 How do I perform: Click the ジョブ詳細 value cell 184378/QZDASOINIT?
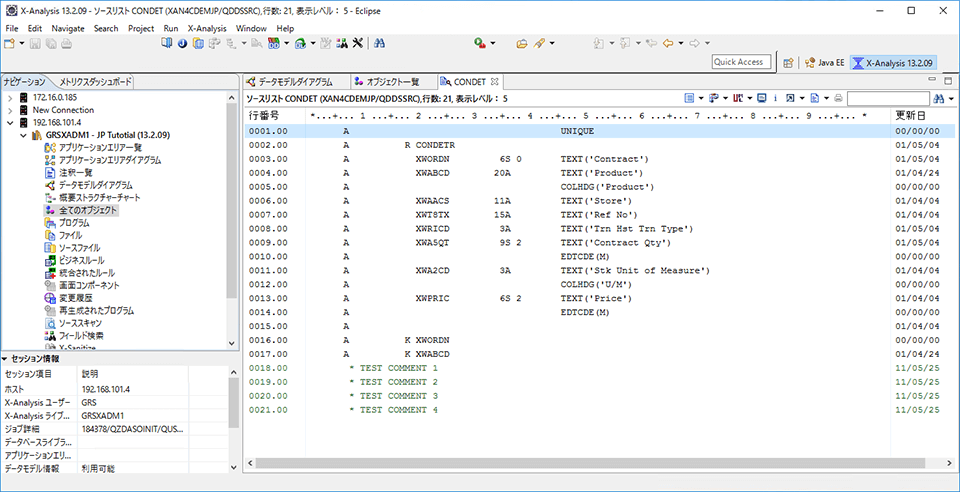pos(133,428)
